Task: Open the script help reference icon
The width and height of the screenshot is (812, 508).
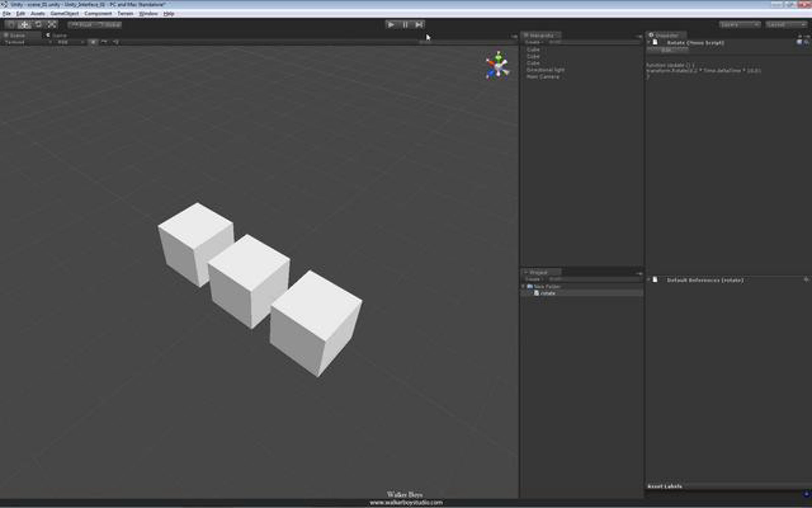Action: pos(799,42)
